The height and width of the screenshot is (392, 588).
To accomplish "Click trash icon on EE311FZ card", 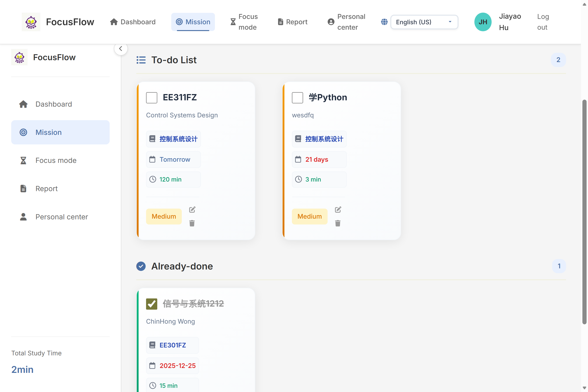I will coord(192,223).
